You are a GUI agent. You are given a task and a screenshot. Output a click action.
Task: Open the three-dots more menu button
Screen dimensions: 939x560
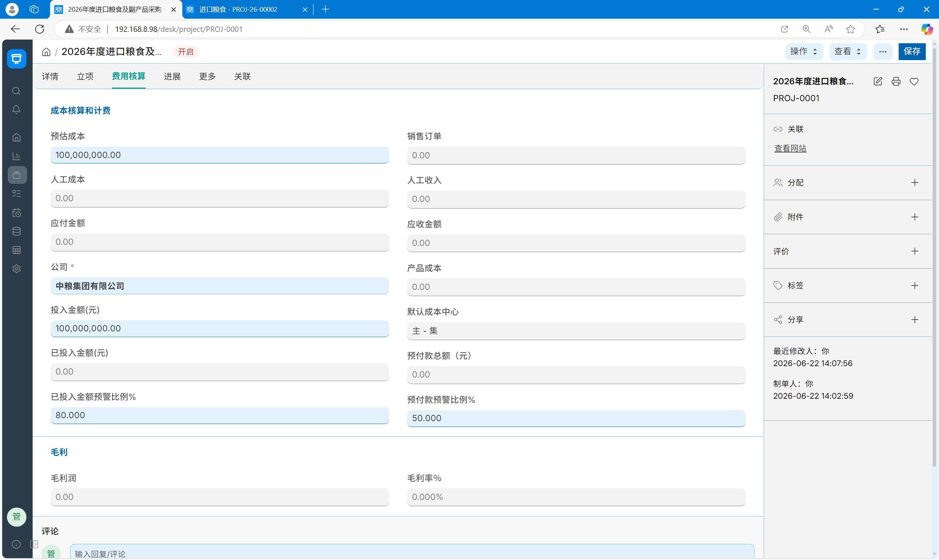point(883,51)
